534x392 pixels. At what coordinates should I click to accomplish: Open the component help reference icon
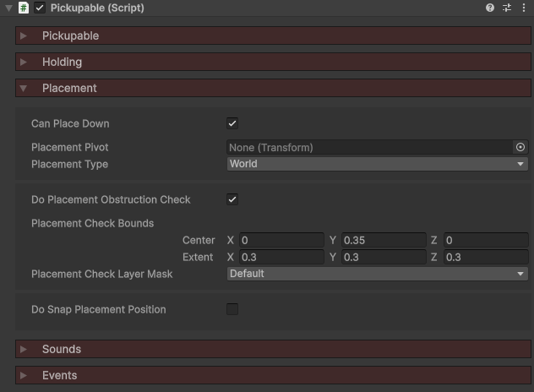[490, 8]
